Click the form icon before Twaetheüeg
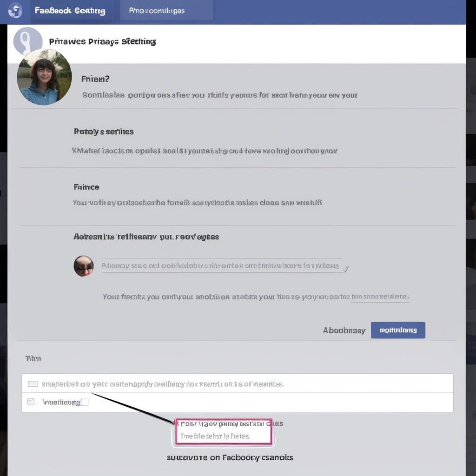The image size is (476, 476). [31, 402]
